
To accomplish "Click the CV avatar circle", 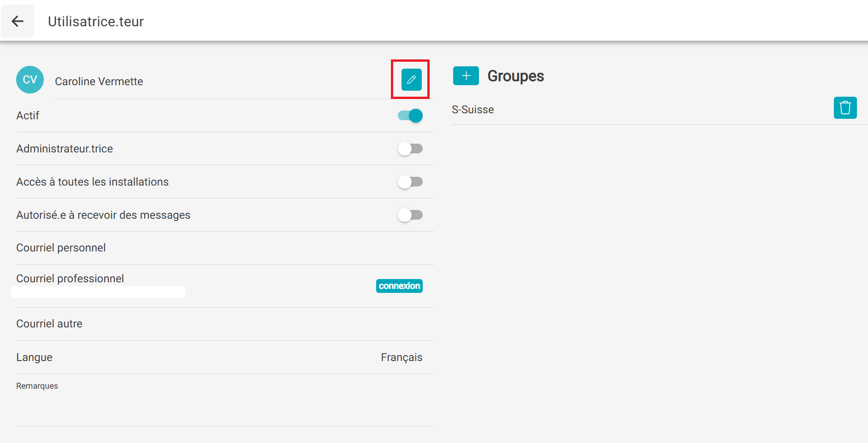I will pyautogui.click(x=30, y=80).
